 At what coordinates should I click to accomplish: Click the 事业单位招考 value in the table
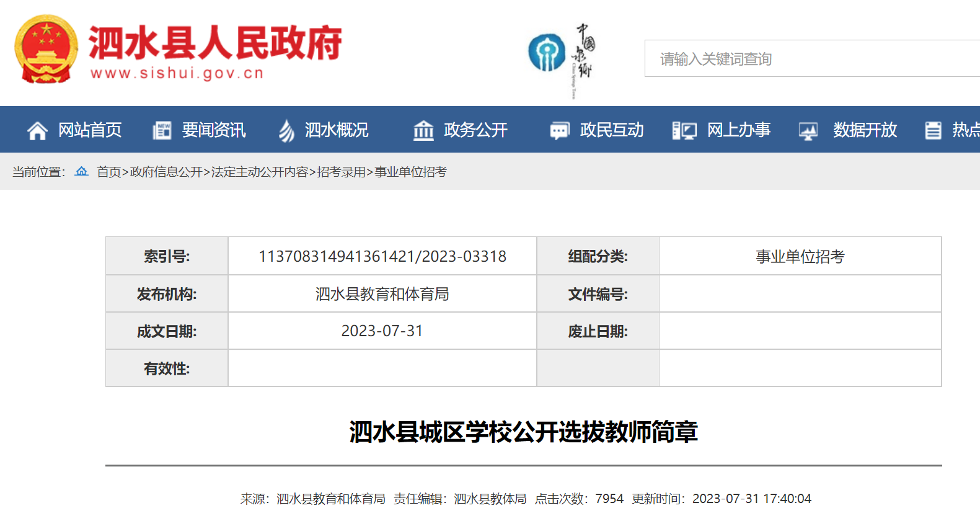[800, 256]
